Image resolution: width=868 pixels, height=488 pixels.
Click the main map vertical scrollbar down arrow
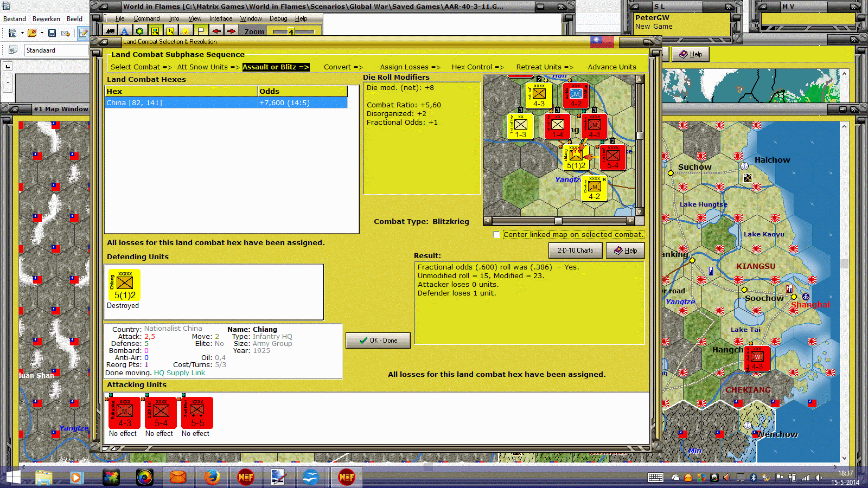tap(844, 458)
